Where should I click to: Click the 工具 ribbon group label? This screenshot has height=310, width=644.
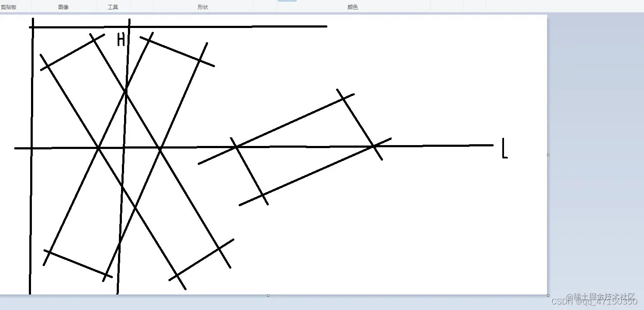click(113, 7)
